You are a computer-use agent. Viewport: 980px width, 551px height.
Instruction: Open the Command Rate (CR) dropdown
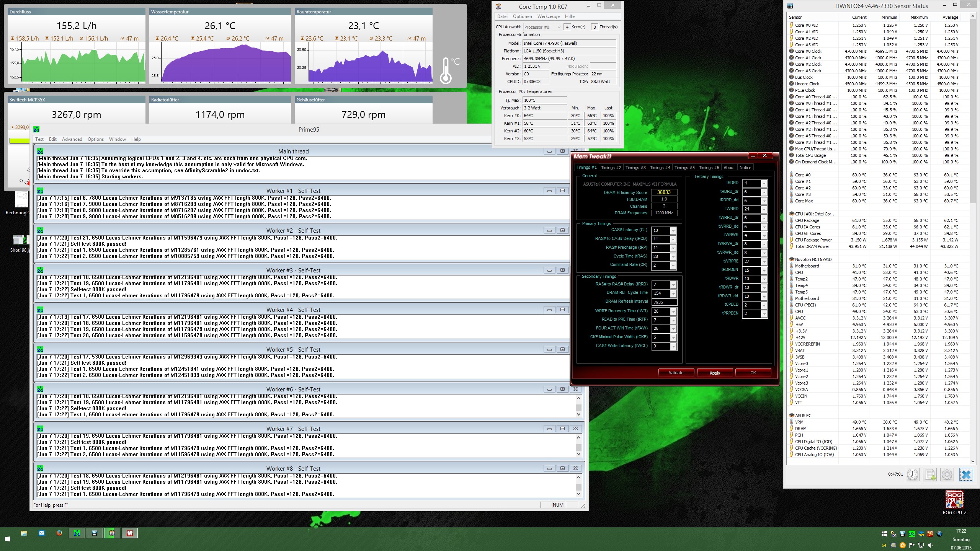tap(673, 266)
